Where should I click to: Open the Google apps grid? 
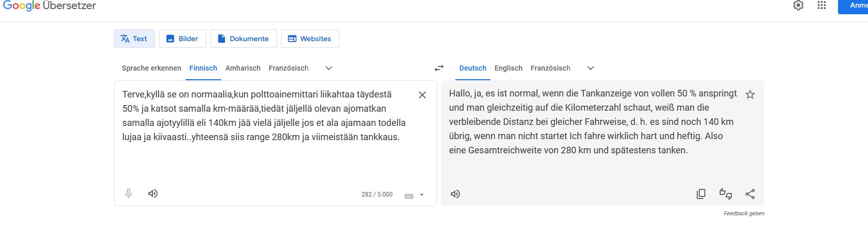point(822,6)
